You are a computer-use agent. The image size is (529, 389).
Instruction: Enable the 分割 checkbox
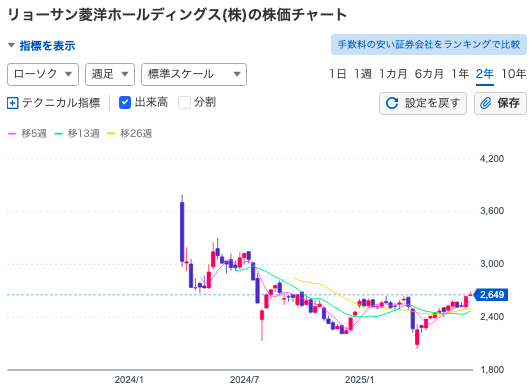coord(184,102)
